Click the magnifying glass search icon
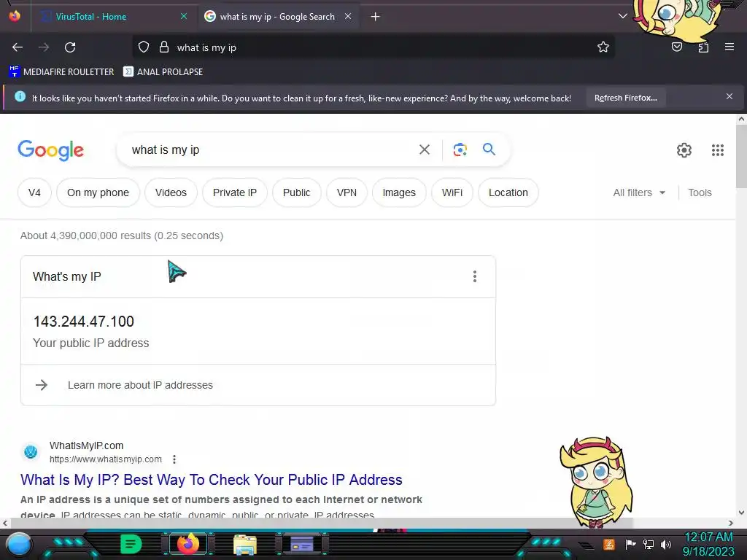 click(489, 149)
